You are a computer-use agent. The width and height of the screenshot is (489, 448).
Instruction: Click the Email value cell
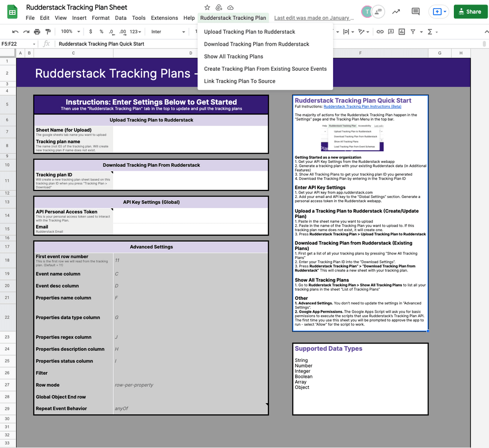pos(191,229)
